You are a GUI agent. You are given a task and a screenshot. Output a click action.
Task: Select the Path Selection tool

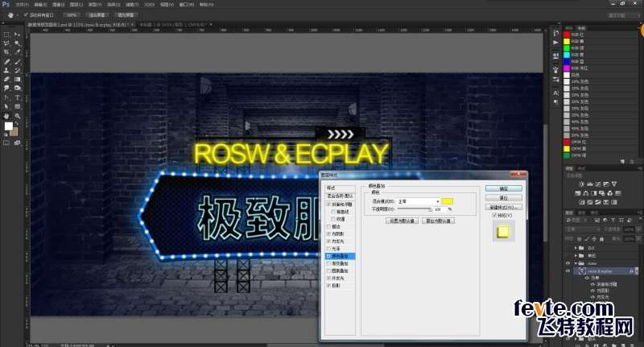click(x=6, y=107)
